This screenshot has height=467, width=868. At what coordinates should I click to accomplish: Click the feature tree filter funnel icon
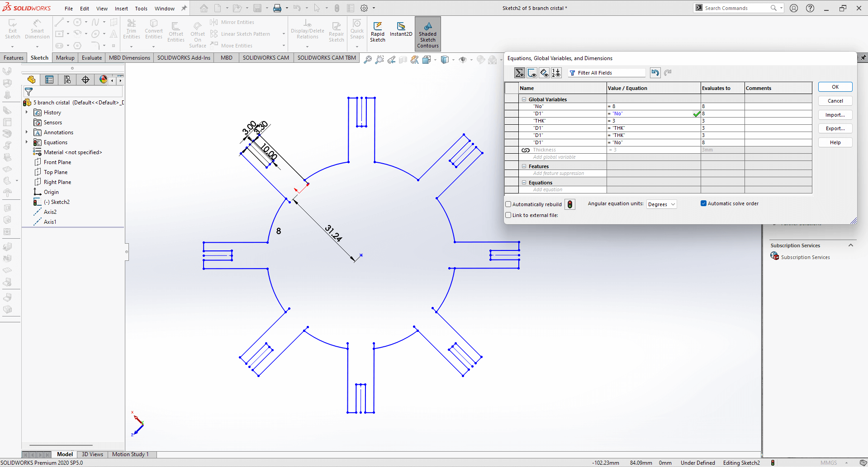[x=28, y=92]
